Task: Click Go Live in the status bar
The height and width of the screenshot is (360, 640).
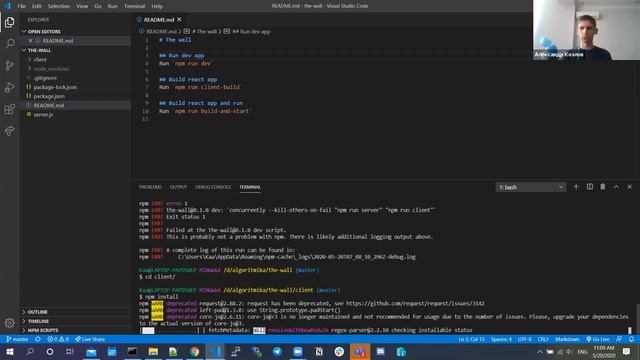Action: (598, 339)
